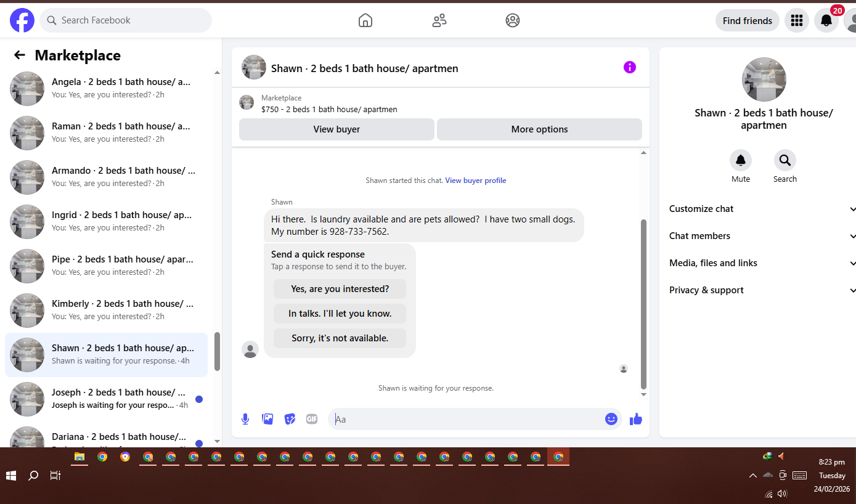Image resolution: width=856 pixels, height=504 pixels.
Task: Open Raman's conversation in the list
Action: (x=106, y=133)
